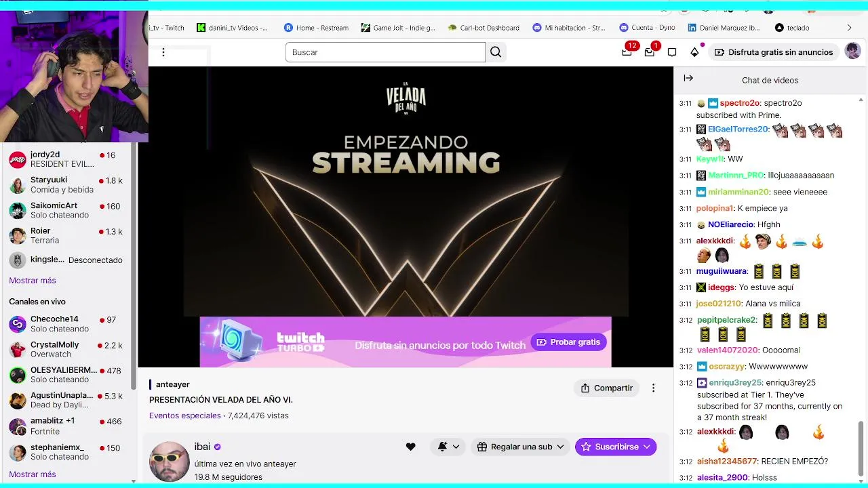
Task: Open the Suscribirse dropdown button
Action: pyautogui.click(x=616, y=447)
